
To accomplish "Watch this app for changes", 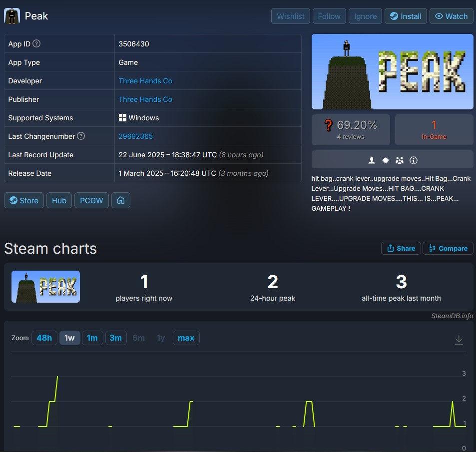I will pyautogui.click(x=452, y=16).
